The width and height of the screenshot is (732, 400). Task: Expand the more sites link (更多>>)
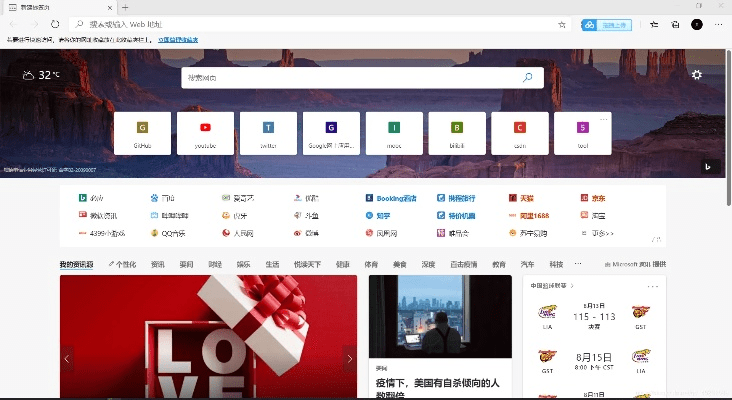(x=598, y=233)
